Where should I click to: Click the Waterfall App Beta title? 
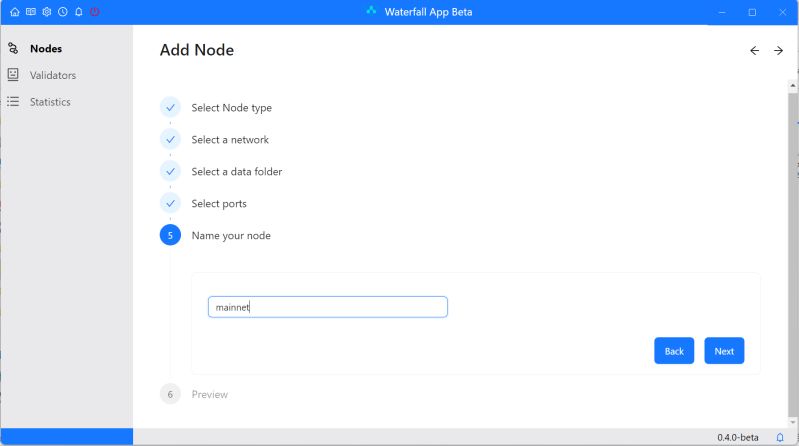coord(428,12)
